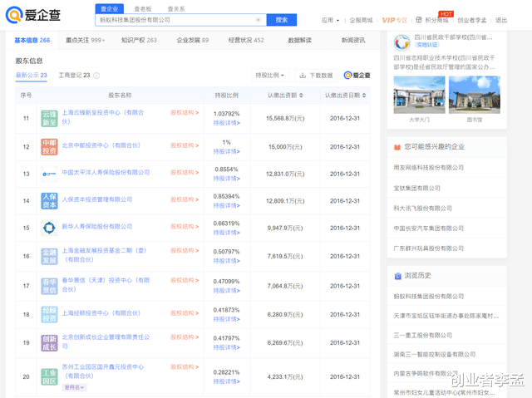Viewport: 532px width, 398px height.
Task: Expand 股权结构 for 北京创新成长企业管理
Action: 185,337
